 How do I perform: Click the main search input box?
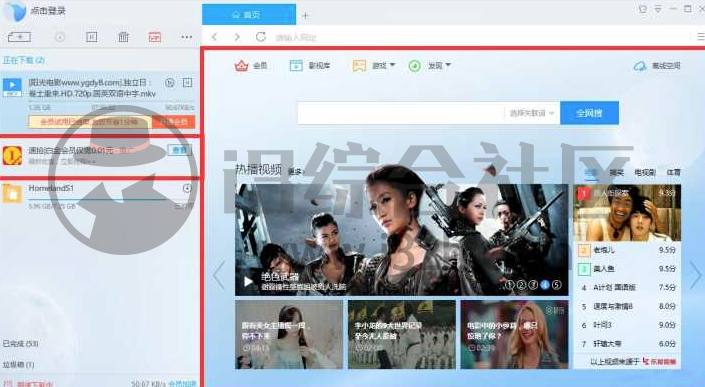coord(401,113)
